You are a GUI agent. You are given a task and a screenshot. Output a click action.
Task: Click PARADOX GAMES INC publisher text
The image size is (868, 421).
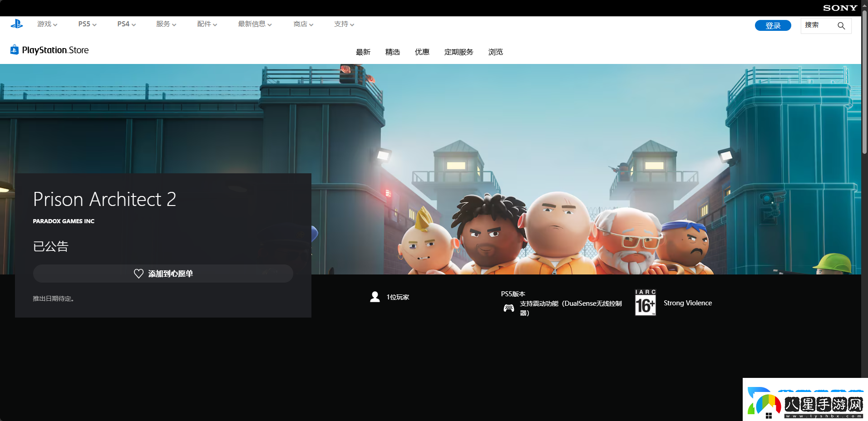64,221
